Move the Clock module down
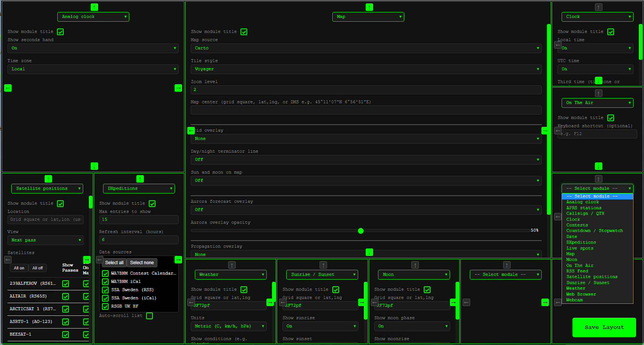Screen dimensions: 644x345 pos(598,81)
